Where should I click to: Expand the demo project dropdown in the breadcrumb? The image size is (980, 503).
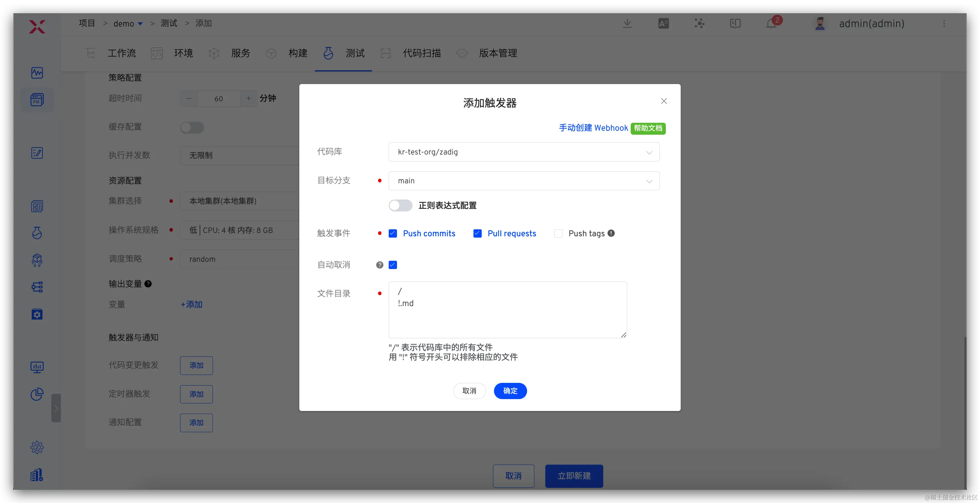pyautogui.click(x=140, y=24)
